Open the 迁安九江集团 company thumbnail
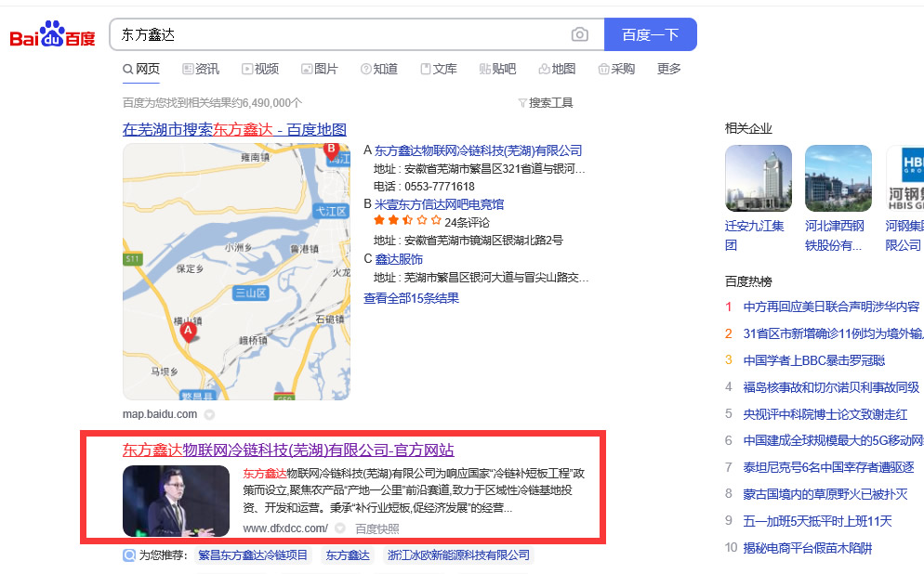Viewport: 924px width, 574px height. pyautogui.click(x=758, y=178)
